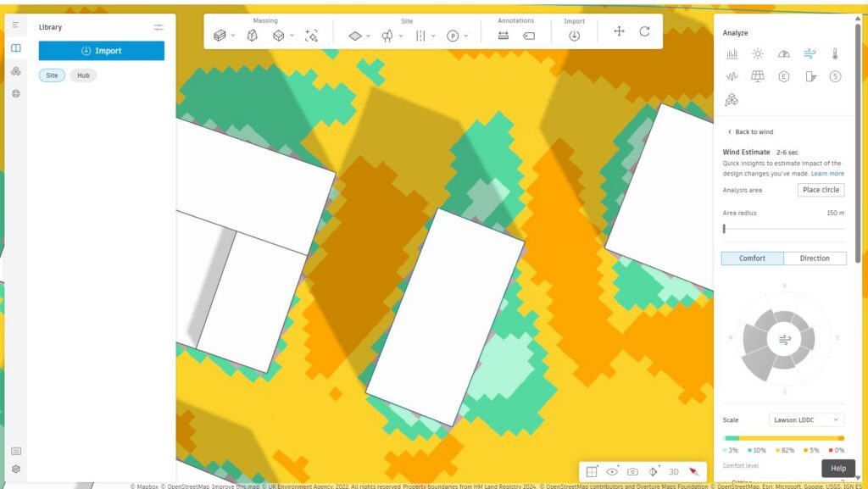Select the Daylight potential analysis icon
Screen dimensions: 868x489
tap(783, 53)
